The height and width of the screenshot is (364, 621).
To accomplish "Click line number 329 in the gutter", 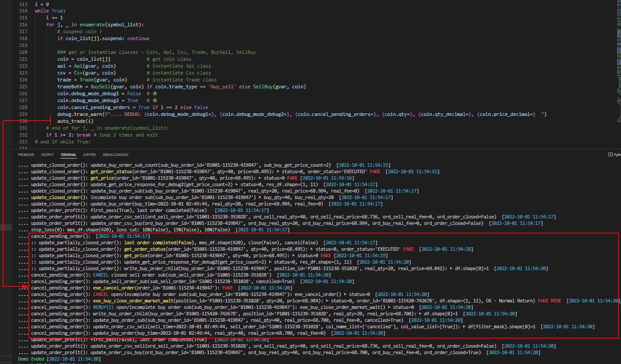I will click(23, 114).
